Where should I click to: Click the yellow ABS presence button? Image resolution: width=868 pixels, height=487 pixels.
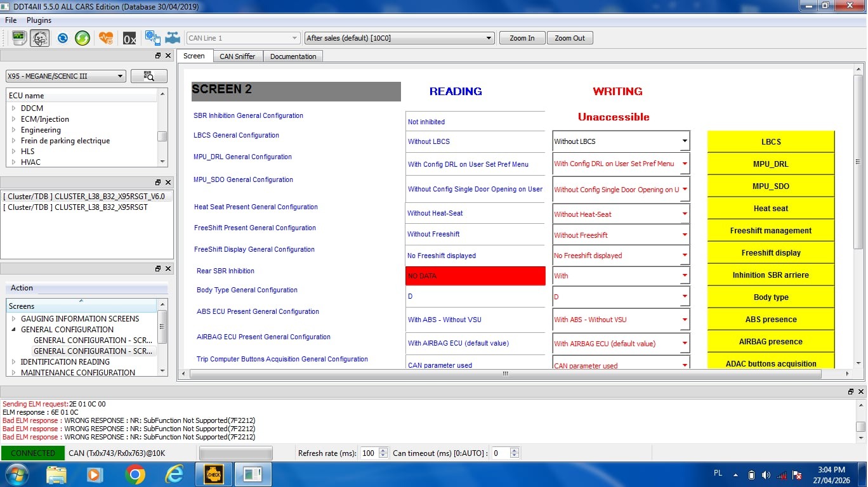(770, 320)
